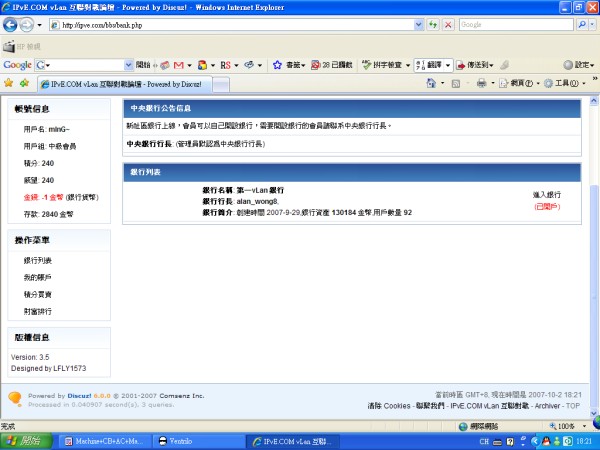
Task: Select the IPvE.COM vLan browser tab
Action: coord(125,84)
